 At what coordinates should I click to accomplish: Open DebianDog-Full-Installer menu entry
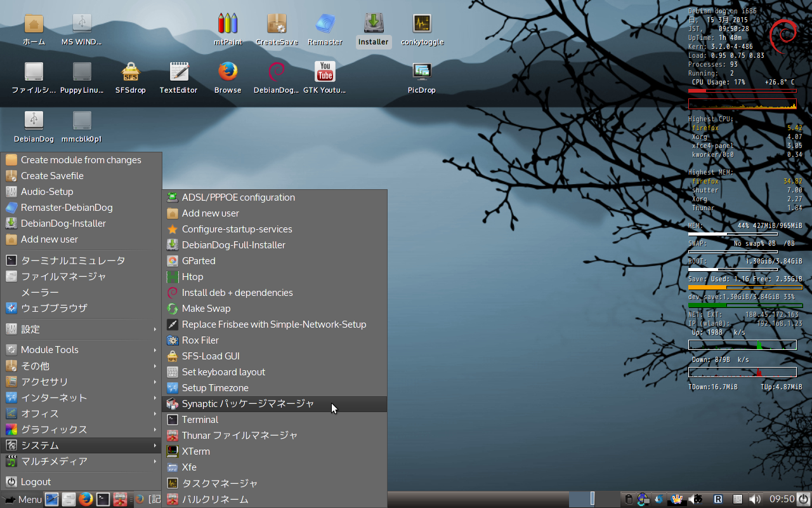[x=275, y=245]
